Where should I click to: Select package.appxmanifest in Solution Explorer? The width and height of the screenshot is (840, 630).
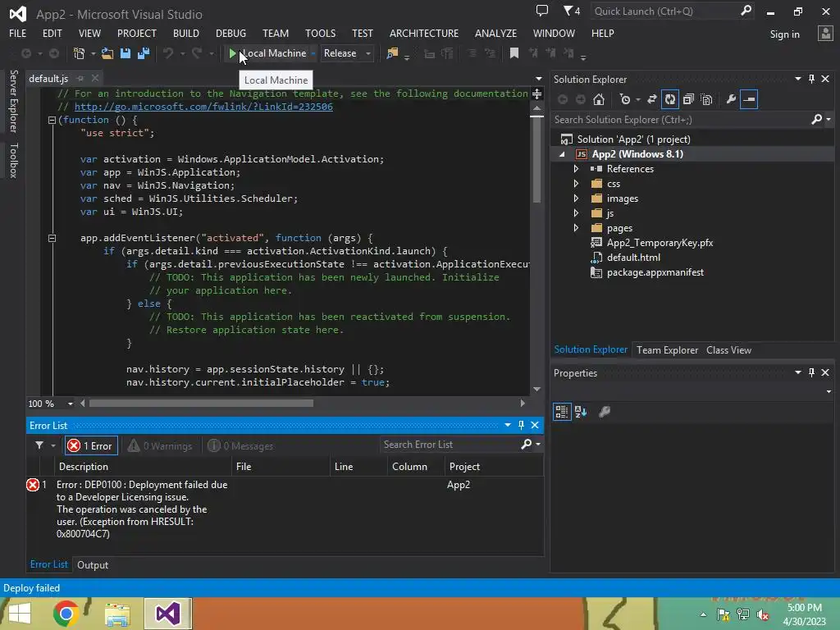(655, 272)
